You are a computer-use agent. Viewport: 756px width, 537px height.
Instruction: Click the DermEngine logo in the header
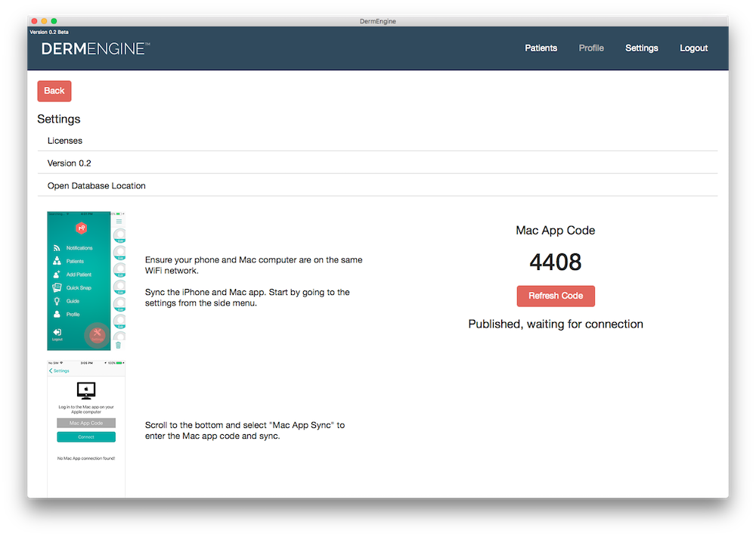(95, 48)
